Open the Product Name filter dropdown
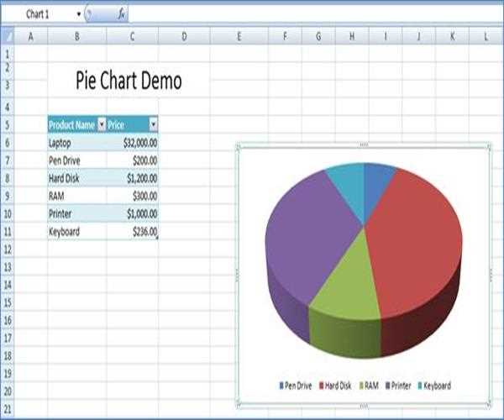The height and width of the screenshot is (420, 504). click(102, 124)
